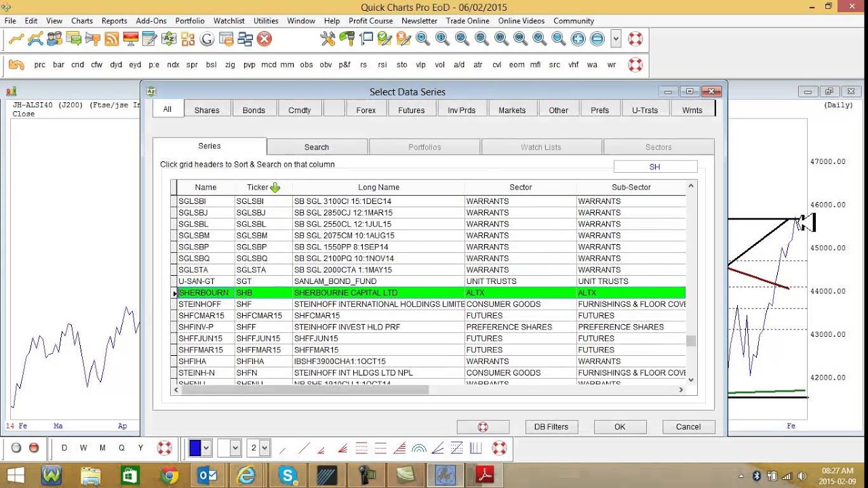Open the blank line style dropdown
Image resolution: width=868 pixels, height=488 pixels.
(x=235, y=448)
